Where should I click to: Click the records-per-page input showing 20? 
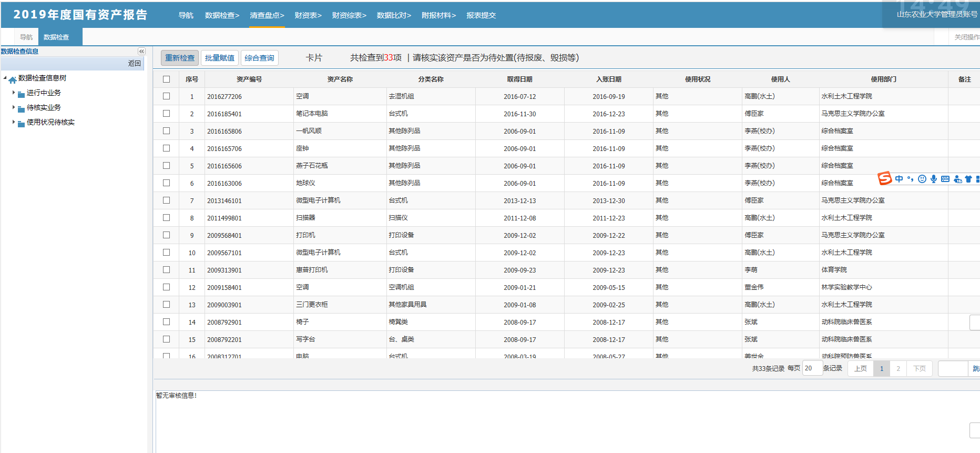[812, 368]
